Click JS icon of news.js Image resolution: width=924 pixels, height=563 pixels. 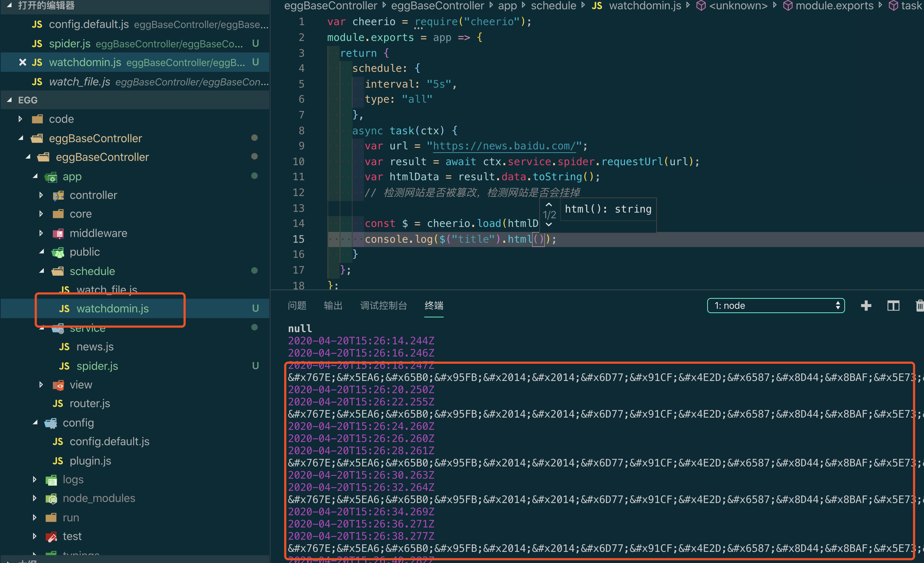tap(64, 346)
